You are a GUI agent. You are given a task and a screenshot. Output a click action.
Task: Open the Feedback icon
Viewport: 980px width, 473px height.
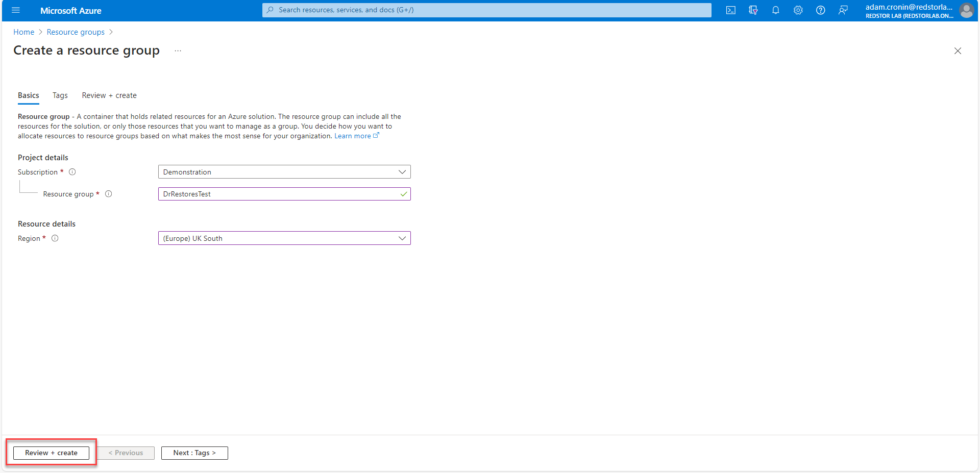coord(843,10)
